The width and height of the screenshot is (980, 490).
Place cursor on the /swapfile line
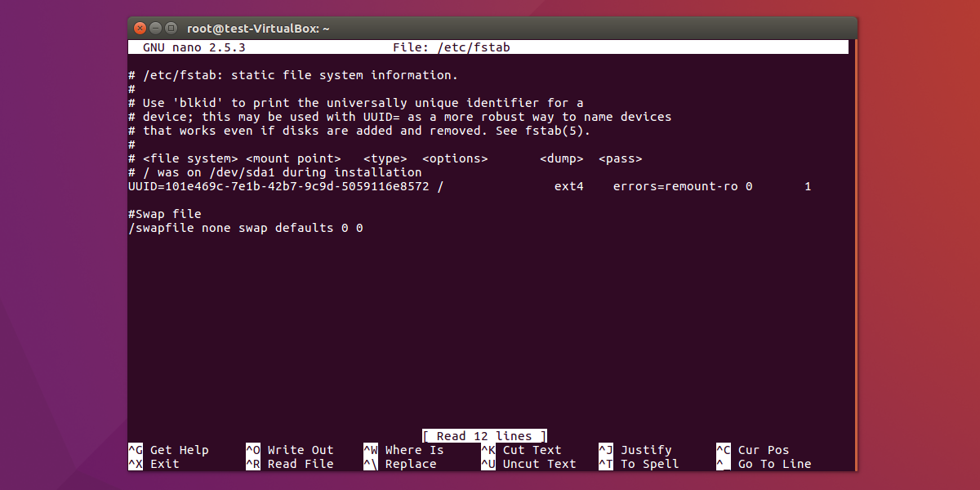click(x=245, y=228)
